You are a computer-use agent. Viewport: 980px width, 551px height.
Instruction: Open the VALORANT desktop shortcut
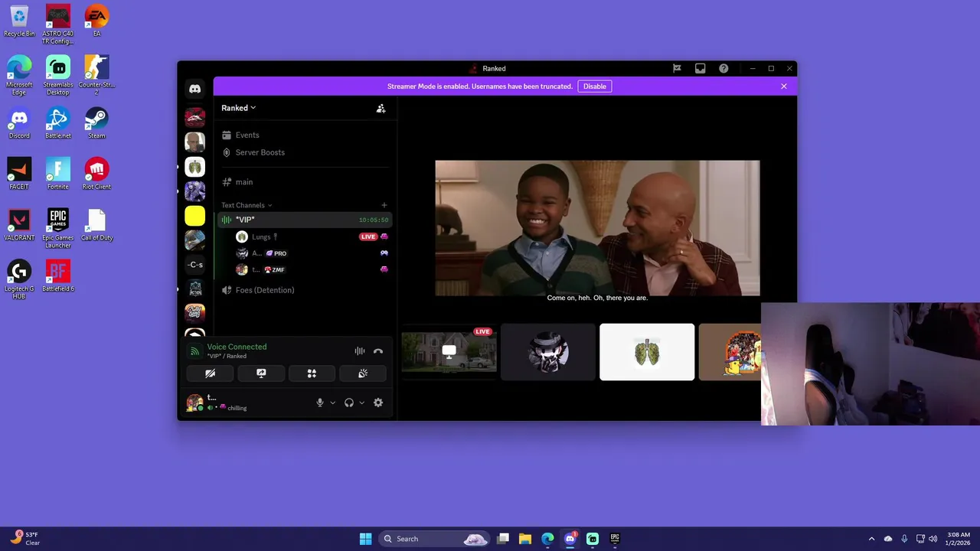pyautogui.click(x=19, y=225)
